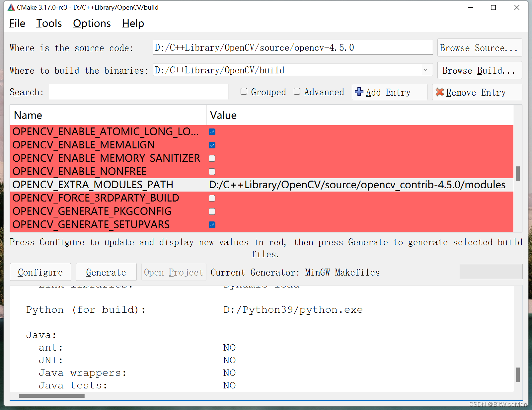Image resolution: width=532 pixels, height=410 pixels.
Task: Open the Options menu
Action: click(92, 24)
